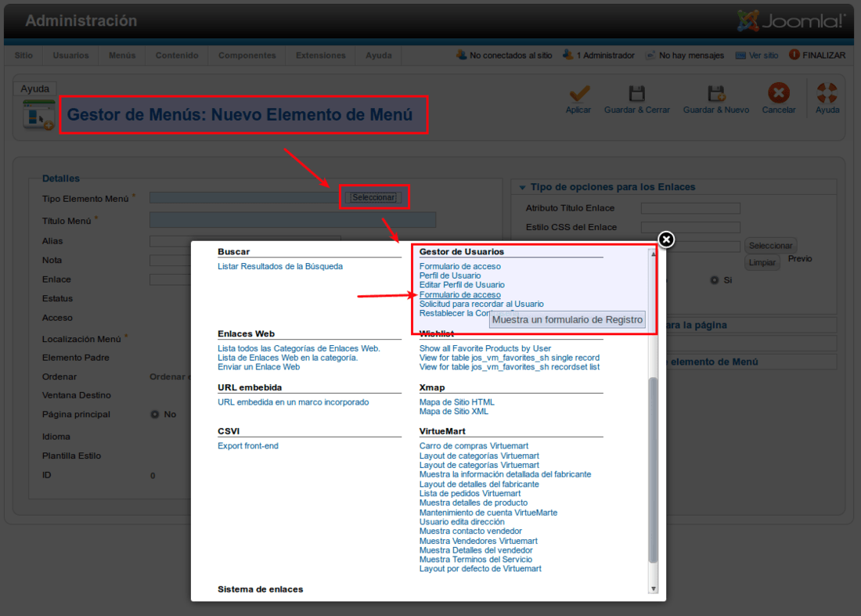The width and height of the screenshot is (861, 616).
Task: Click Perfil de Usuario link
Action: (x=450, y=276)
